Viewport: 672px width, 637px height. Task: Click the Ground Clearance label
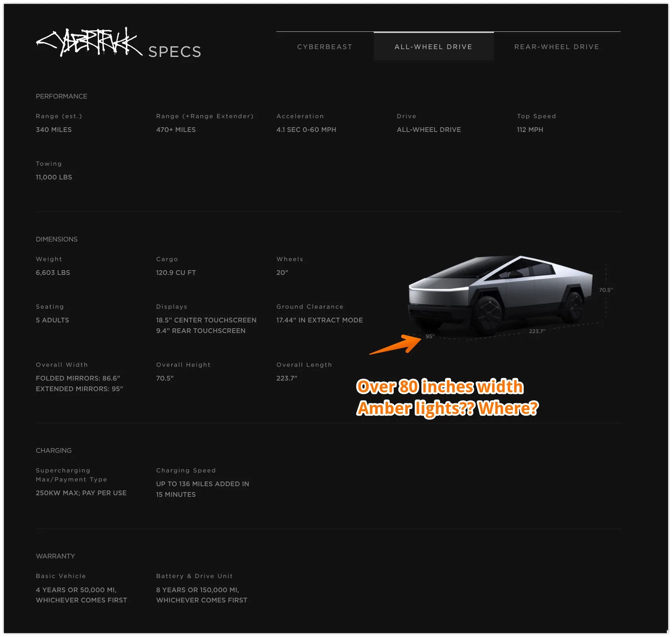310,307
